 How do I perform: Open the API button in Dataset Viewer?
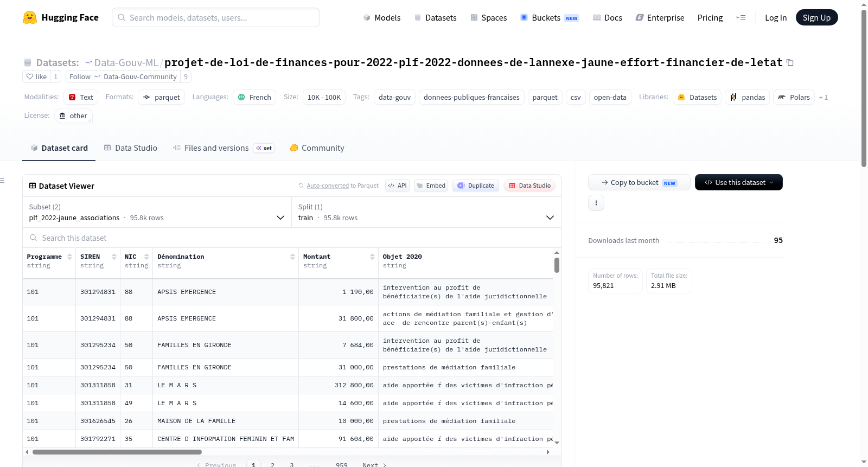(x=397, y=185)
